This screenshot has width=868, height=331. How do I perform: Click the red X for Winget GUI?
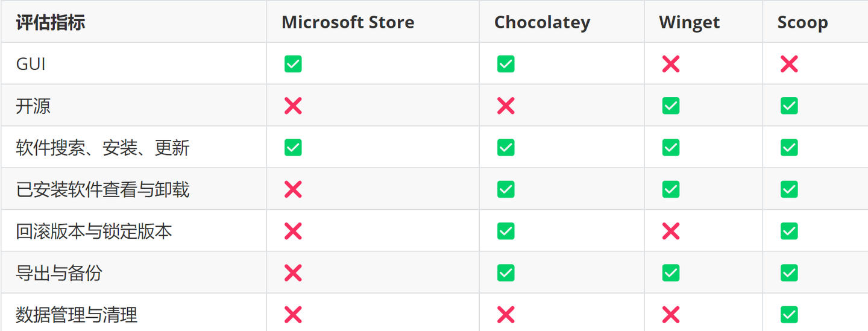670,64
